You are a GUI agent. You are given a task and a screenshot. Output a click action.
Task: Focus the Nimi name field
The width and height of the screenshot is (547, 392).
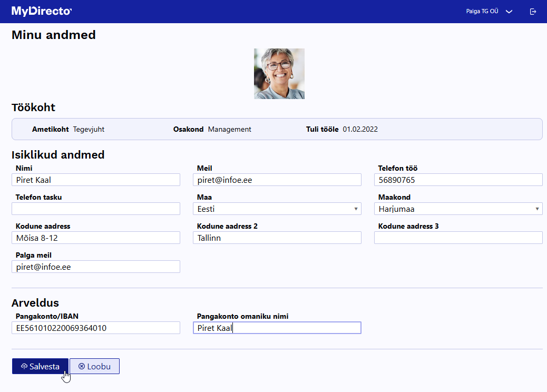[96, 180]
